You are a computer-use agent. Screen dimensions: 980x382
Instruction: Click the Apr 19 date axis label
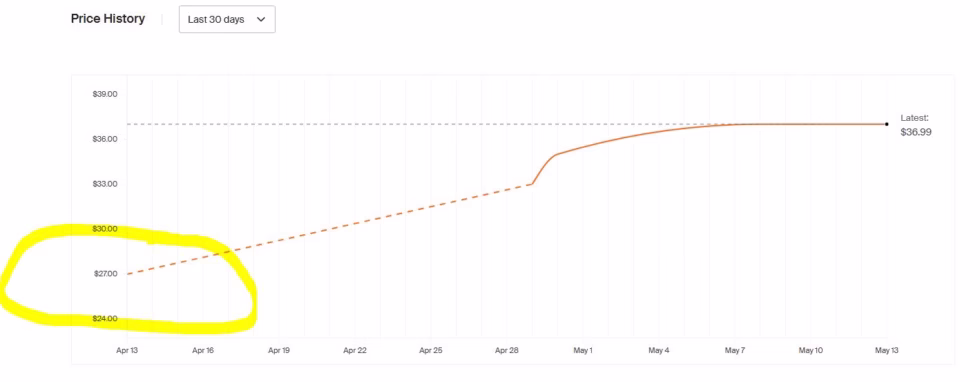pyautogui.click(x=279, y=351)
